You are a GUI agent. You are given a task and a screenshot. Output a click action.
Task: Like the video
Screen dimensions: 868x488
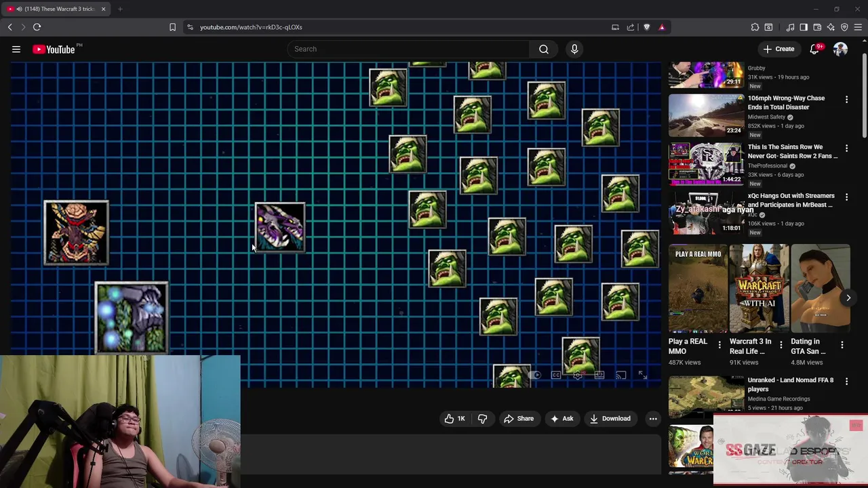coord(454,419)
